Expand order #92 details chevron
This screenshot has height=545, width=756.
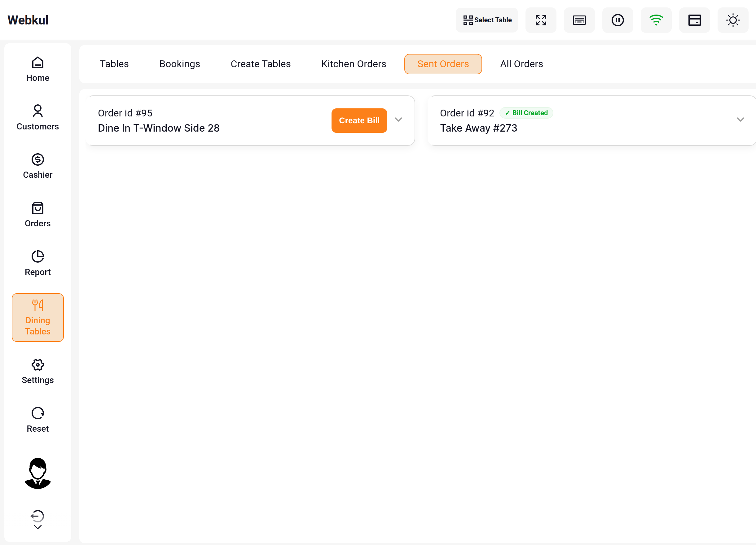(740, 120)
